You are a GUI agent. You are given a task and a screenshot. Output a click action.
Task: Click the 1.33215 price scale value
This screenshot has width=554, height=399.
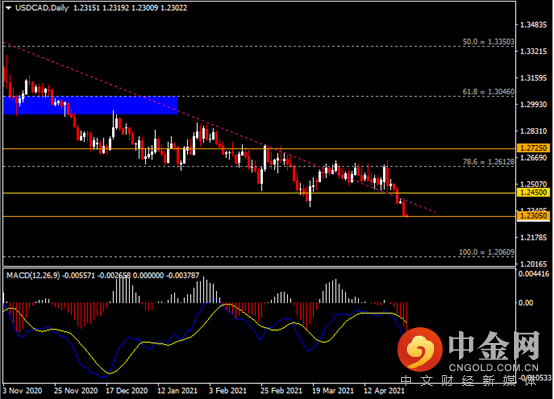coord(534,51)
